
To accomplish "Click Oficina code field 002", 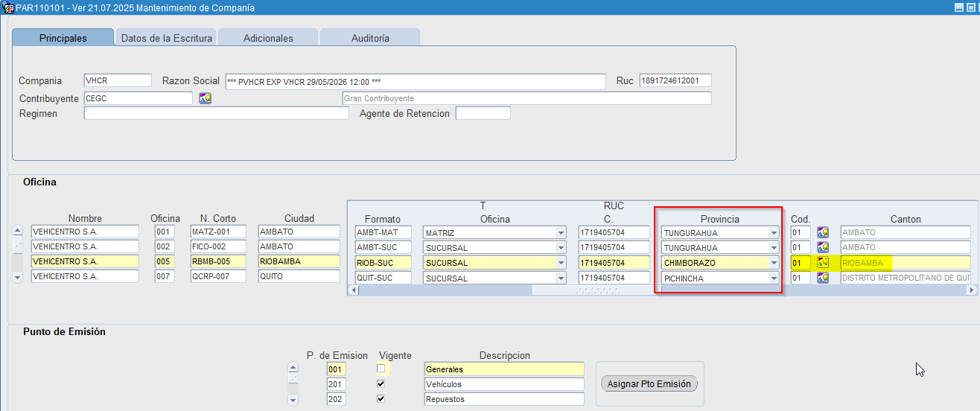I will click(x=165, y=246).
